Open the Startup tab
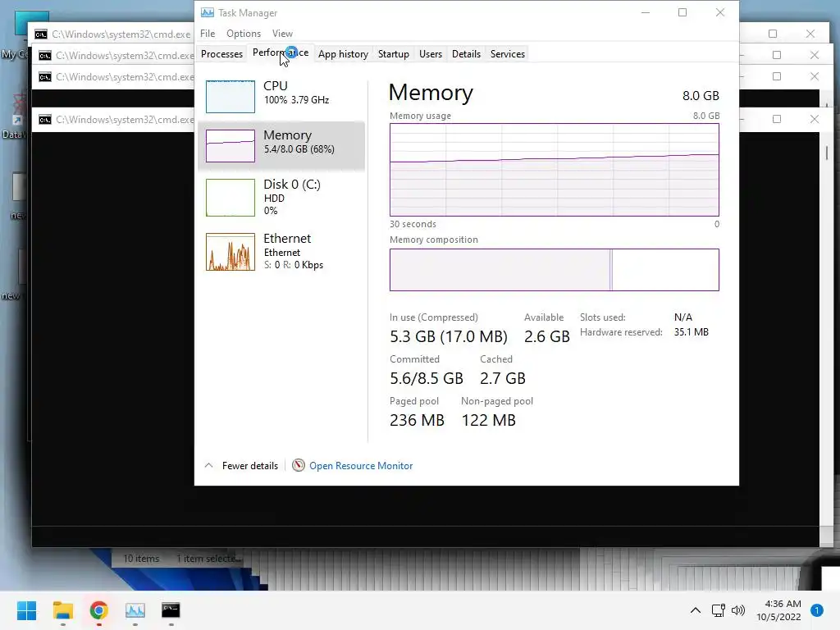This screenshot has height=630, width=840. coord(393,53)
